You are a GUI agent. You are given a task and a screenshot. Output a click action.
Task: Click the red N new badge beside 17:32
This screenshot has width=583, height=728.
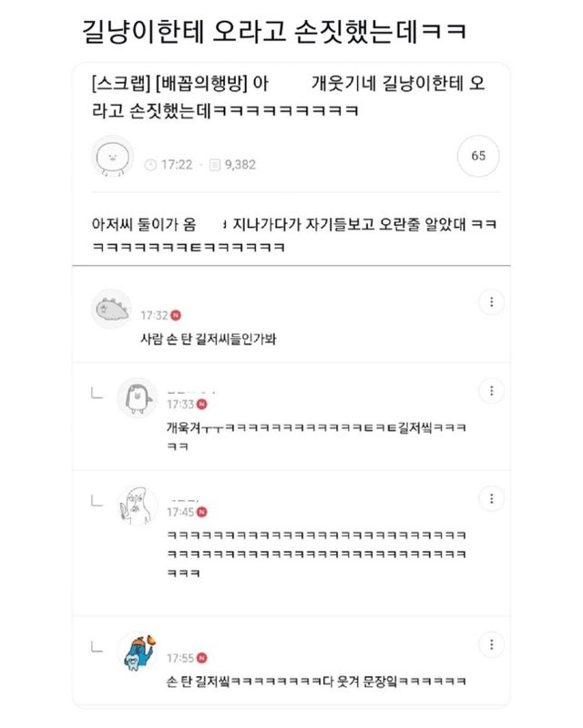[x=176, y=315]
